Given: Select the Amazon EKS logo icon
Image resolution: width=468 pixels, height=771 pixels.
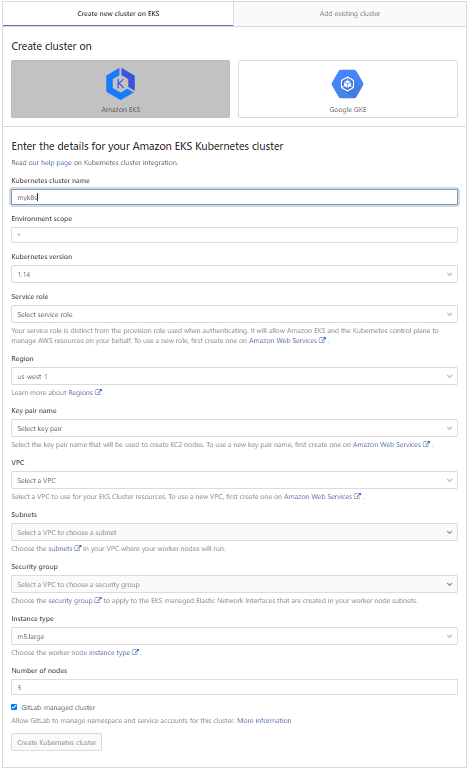Looking at the screenshot, I should click(x=120, y=84).
